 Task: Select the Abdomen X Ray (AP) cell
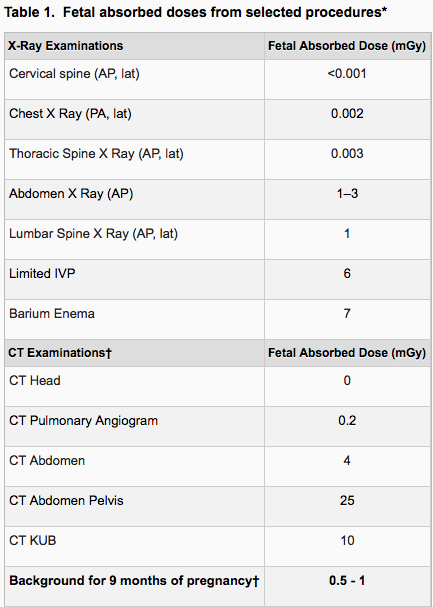point(135,199)
